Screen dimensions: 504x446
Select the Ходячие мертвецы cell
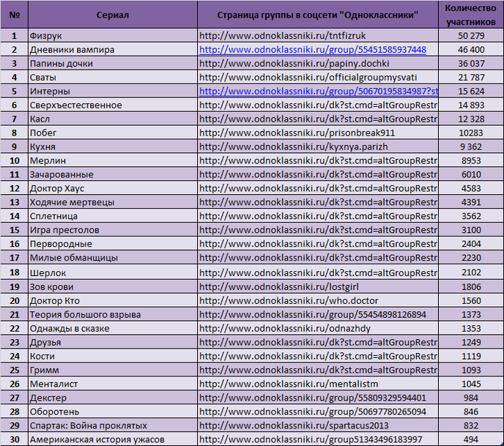113,202
